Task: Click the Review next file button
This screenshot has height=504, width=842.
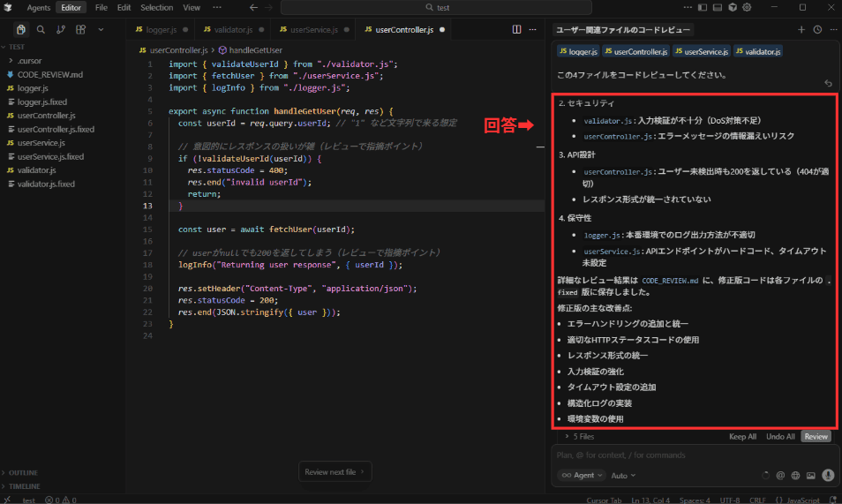Action: pyautogui.click(x=335, y=472)
